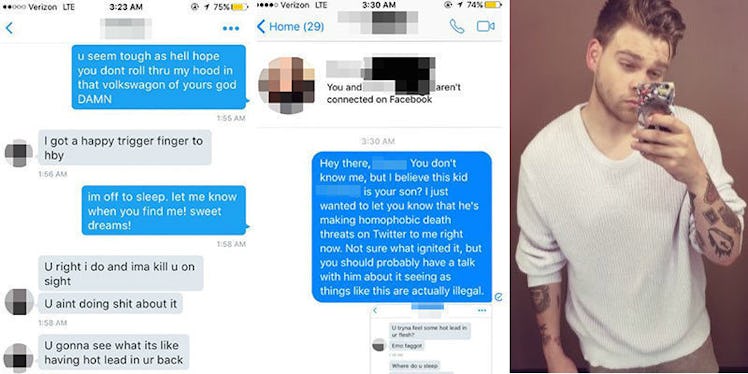Tap avatar next to 'U aint doing shit' message
Viewport: 748px width, 374px height.
click(x=19, y=302)
